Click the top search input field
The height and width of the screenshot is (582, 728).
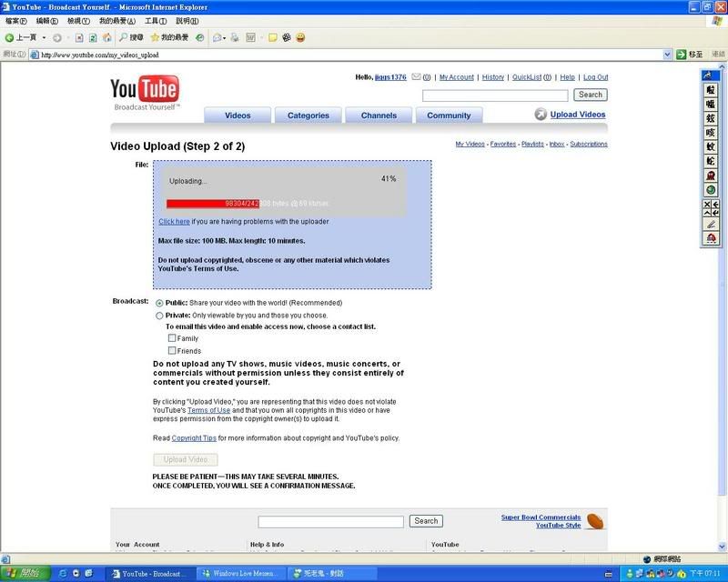point(495,95)
